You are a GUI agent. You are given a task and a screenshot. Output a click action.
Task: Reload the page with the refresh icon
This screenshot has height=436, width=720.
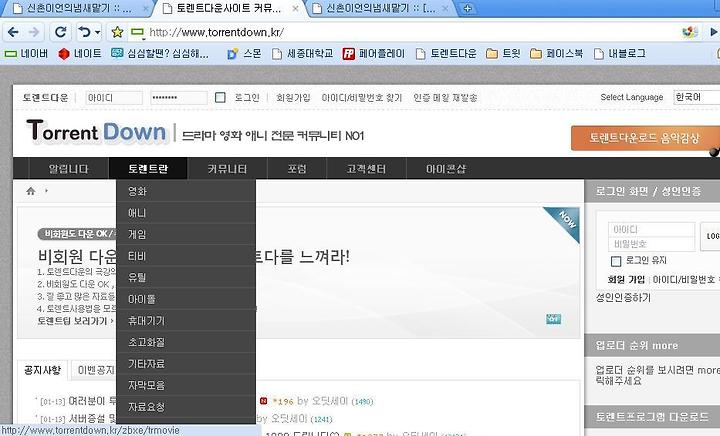tap(60, 32)
